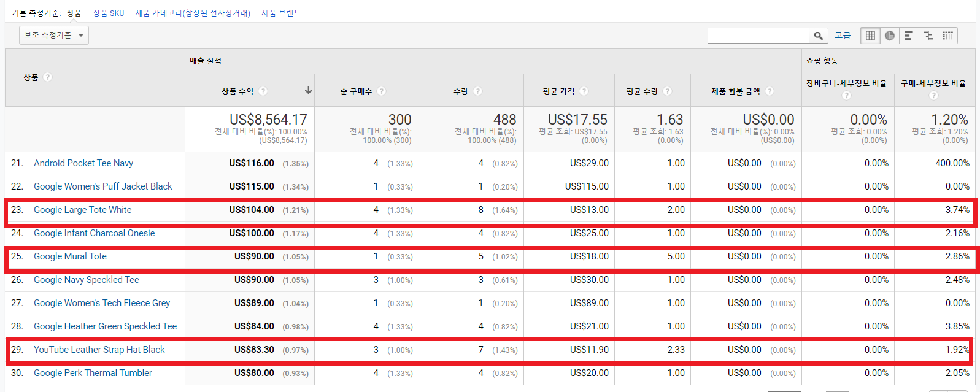The image size is (980, 392).
Task: Click the US$104.00 revenue cell
Action: pyautogui.click(x=252, y=210)
